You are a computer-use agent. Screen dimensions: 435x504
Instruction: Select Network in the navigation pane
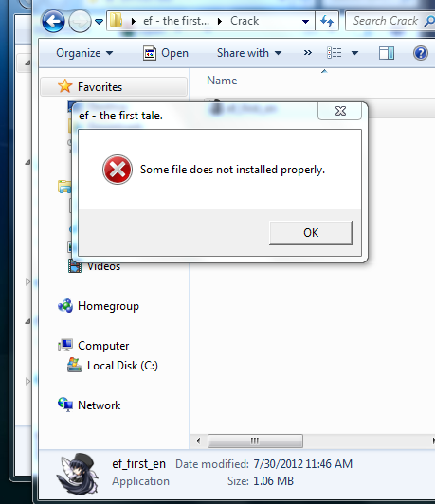point(99,405)
